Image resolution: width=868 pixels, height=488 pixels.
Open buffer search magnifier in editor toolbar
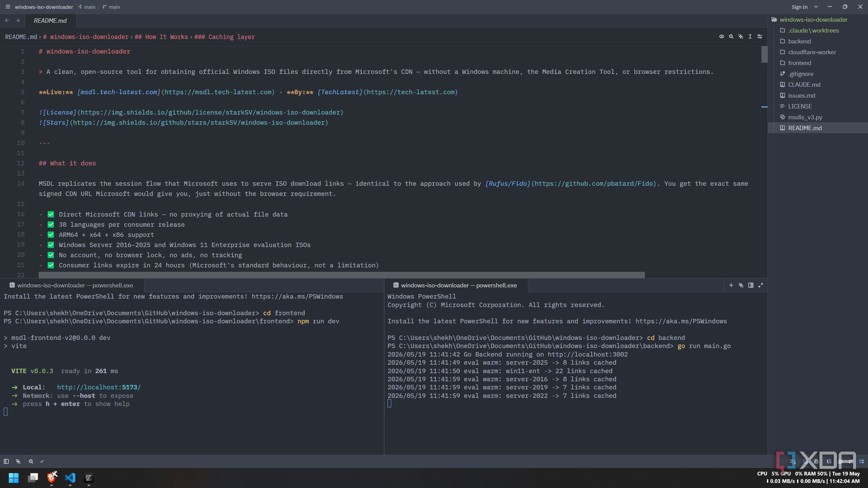tap(731, 37)
